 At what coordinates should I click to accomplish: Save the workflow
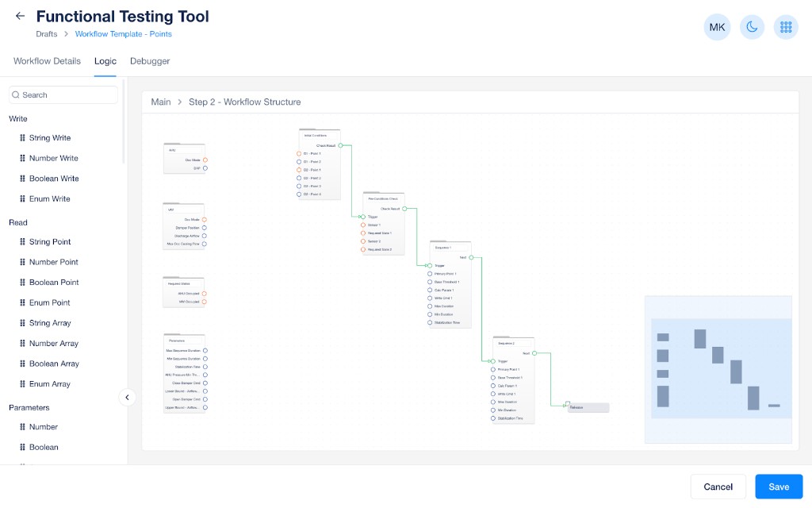[779, 487]
